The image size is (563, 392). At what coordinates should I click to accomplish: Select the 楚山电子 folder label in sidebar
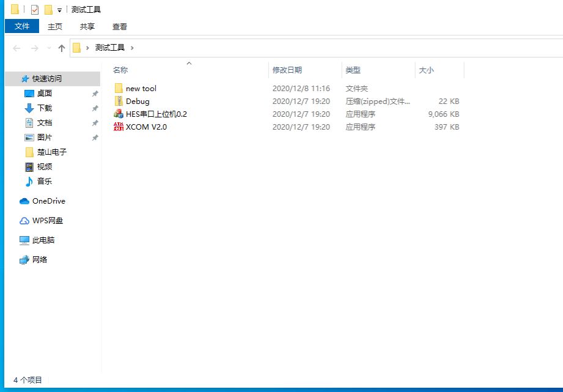(x=52, y=152)
